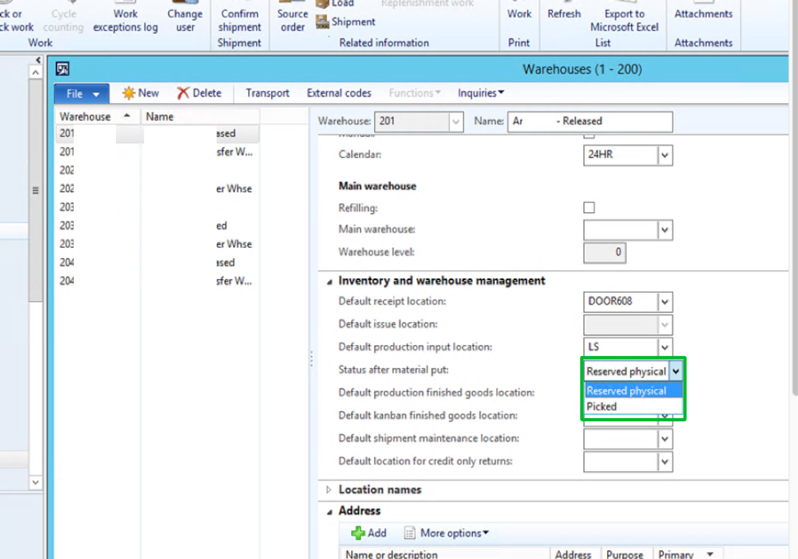This screenshot has height=559, width=798.
Task: Click left pane scroll up arrow
Action: [x=35, y=73]
